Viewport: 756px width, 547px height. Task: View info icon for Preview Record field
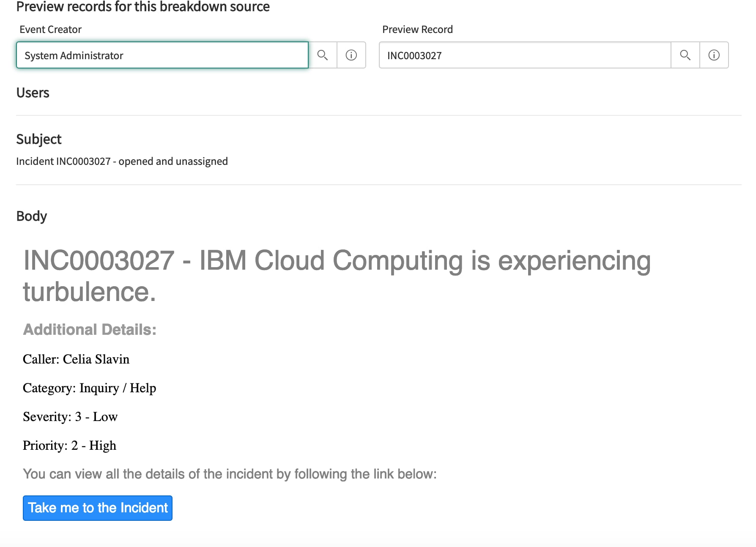714,55
